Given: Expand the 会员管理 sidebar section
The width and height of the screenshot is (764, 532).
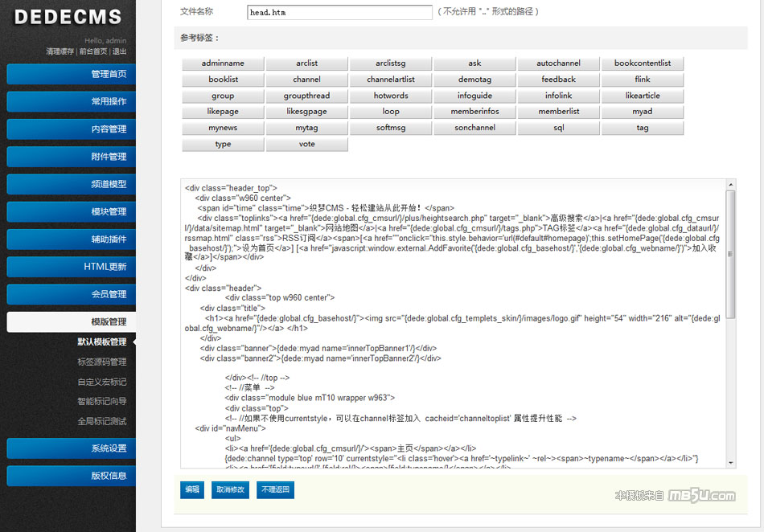Looking at the screenshot, I should tap(72, 295).
